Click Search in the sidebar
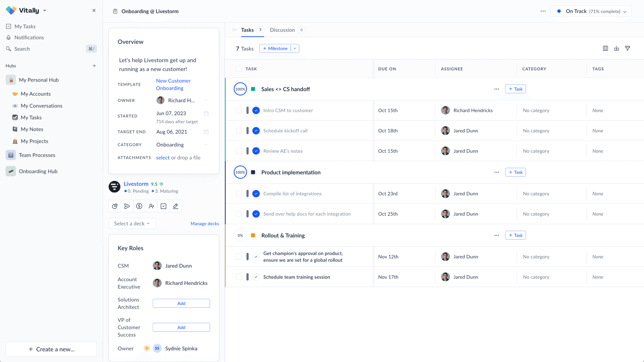 tap(51, 49)
